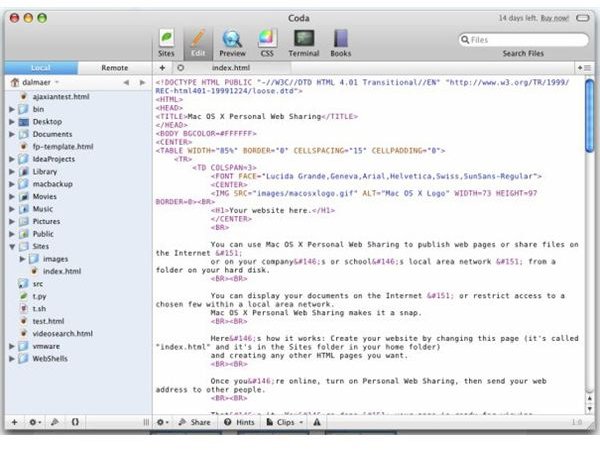Screen dimensions: 600x450
Task: Toggle the Hints button
Action: point(239,422)
